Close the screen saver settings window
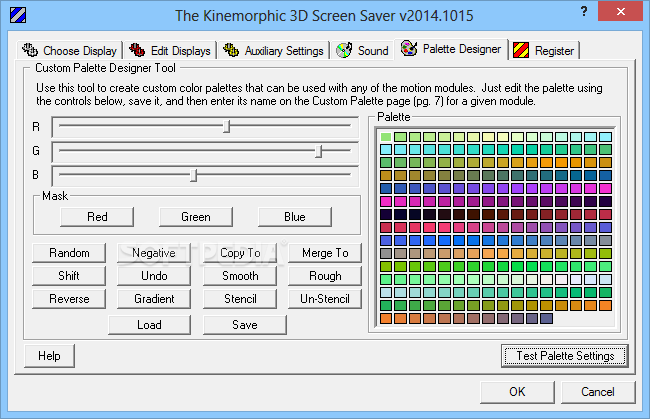650x419 pixels. point(621,11)
